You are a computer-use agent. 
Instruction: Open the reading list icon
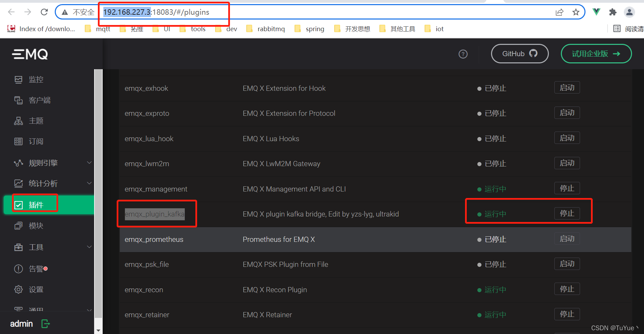pyautogui.click(x=617, y=29)
